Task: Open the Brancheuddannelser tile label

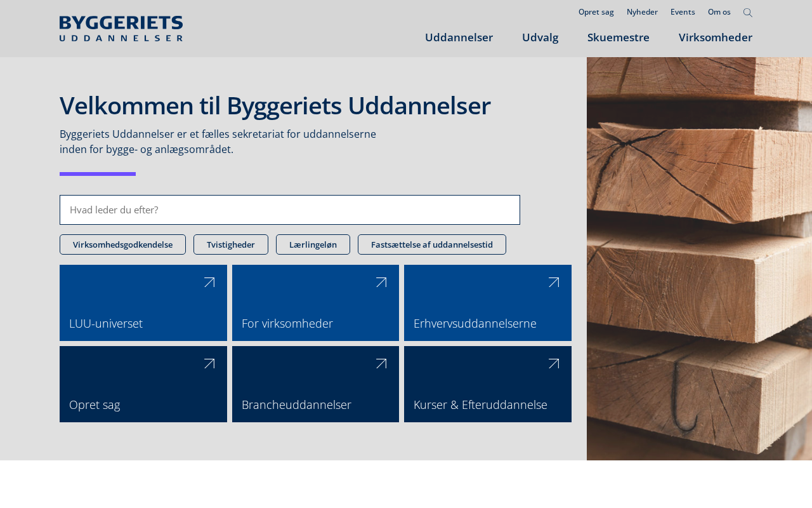Action: pos(296,405)
